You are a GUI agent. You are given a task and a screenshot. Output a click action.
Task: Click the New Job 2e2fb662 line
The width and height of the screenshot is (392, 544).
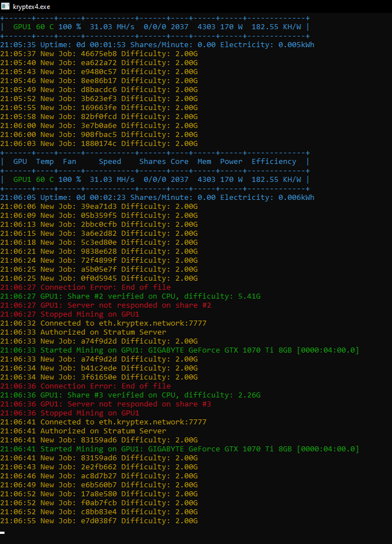click(99, 467)
